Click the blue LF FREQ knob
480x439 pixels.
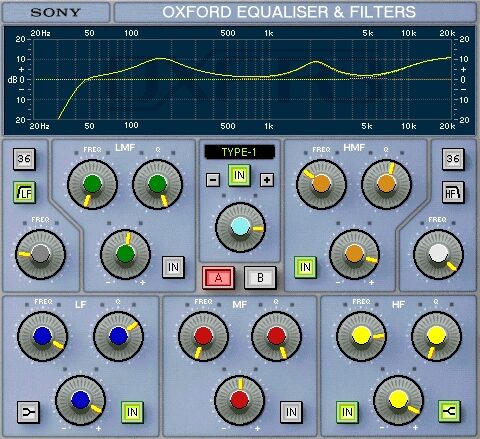point(42,336)
